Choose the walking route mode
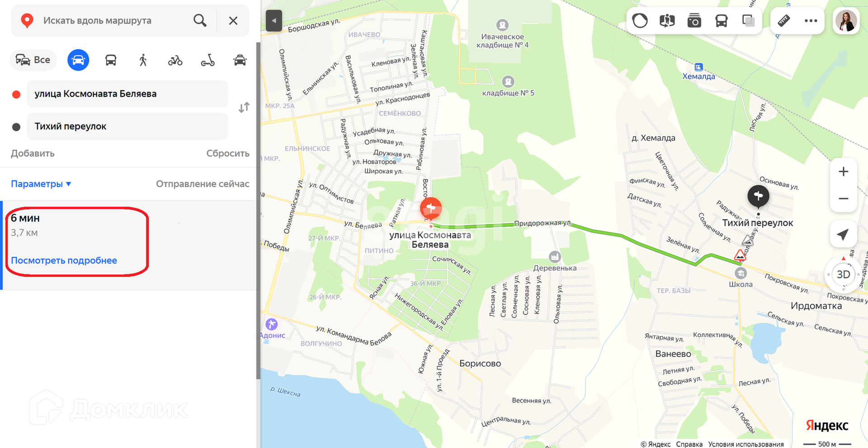This screenshot has height=448, width=868. [x=143, y=60]
